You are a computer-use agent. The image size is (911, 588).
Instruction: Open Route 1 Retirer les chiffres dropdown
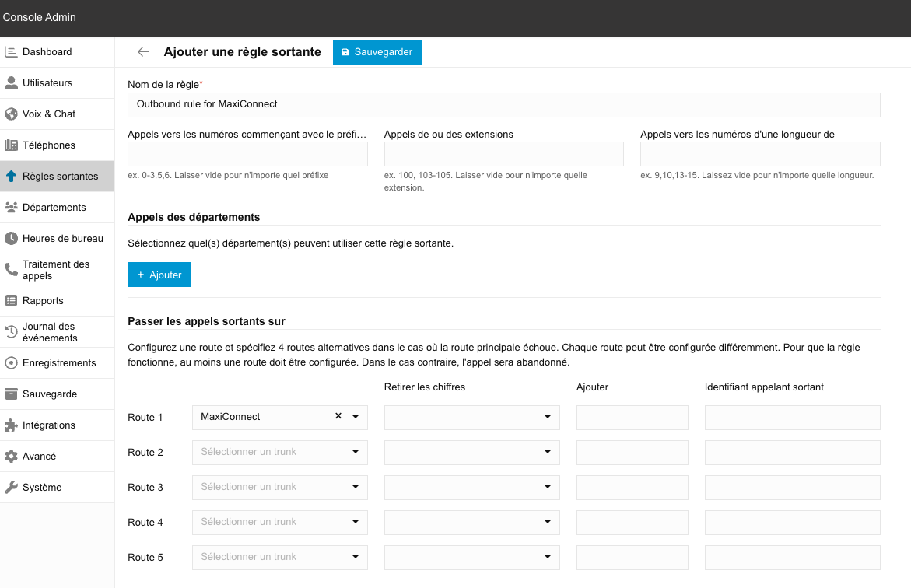click(x=548, y=418)
